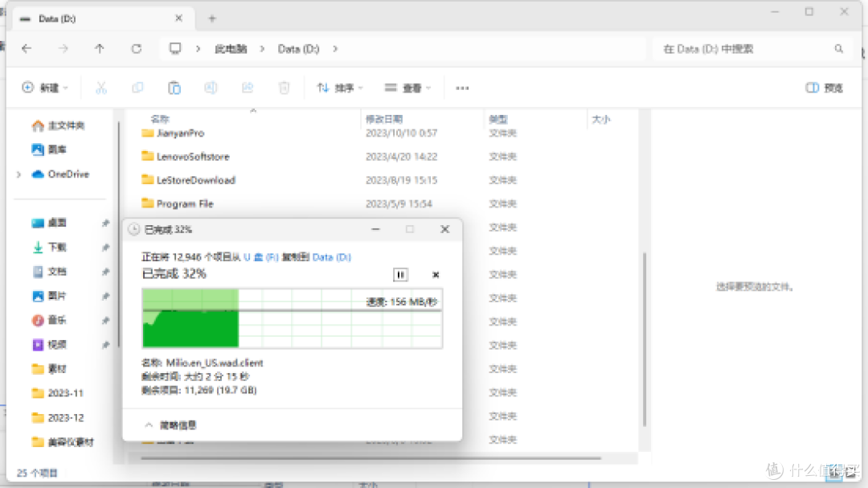Unpin 桌面 using its pin icon
The height and width of the screenshot is (488, 868).
[105, 223]
